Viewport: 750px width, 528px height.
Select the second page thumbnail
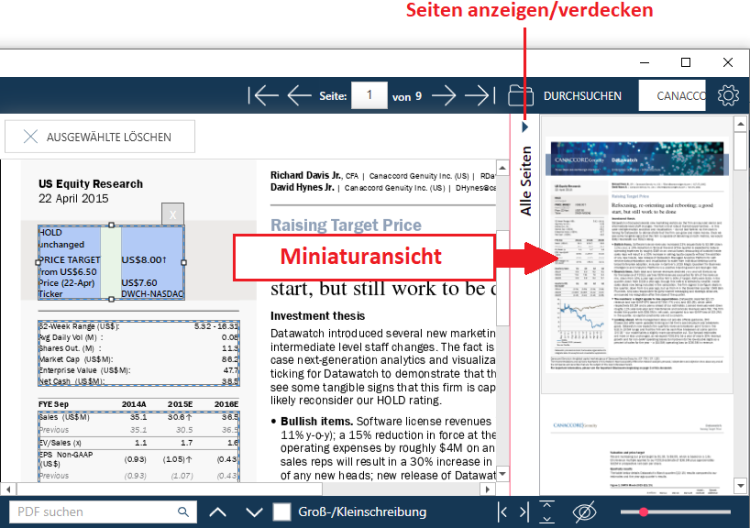(x=637, y=447)
